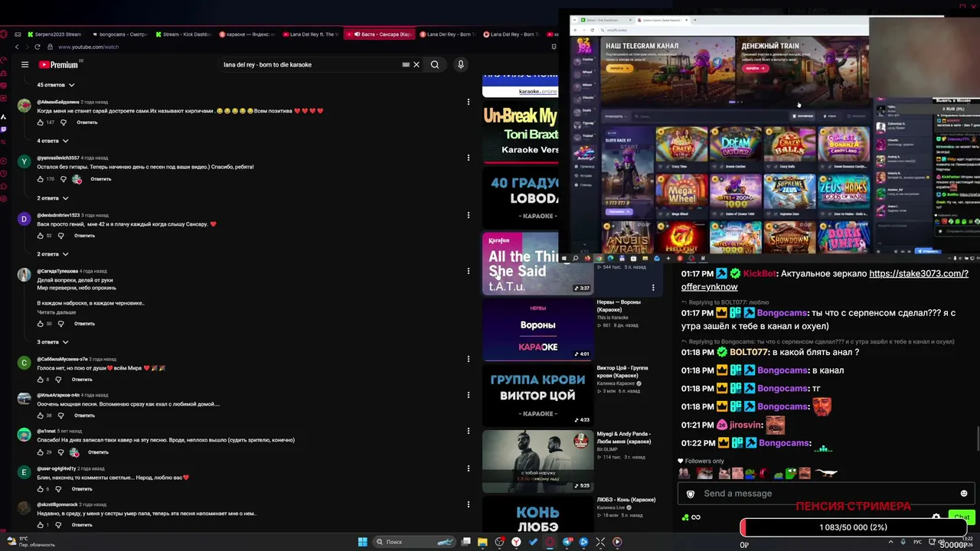Clear the YouTube search query with X

[x=416, y=65]
